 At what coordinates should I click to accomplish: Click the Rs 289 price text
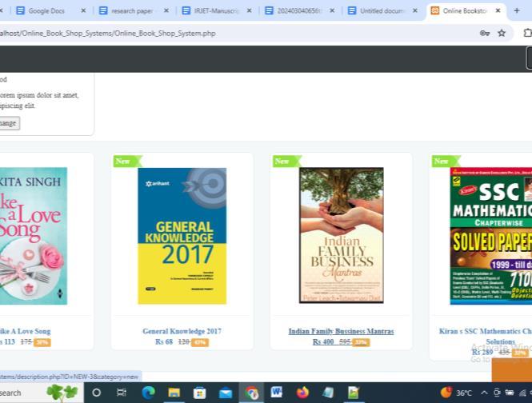[482, 352]
